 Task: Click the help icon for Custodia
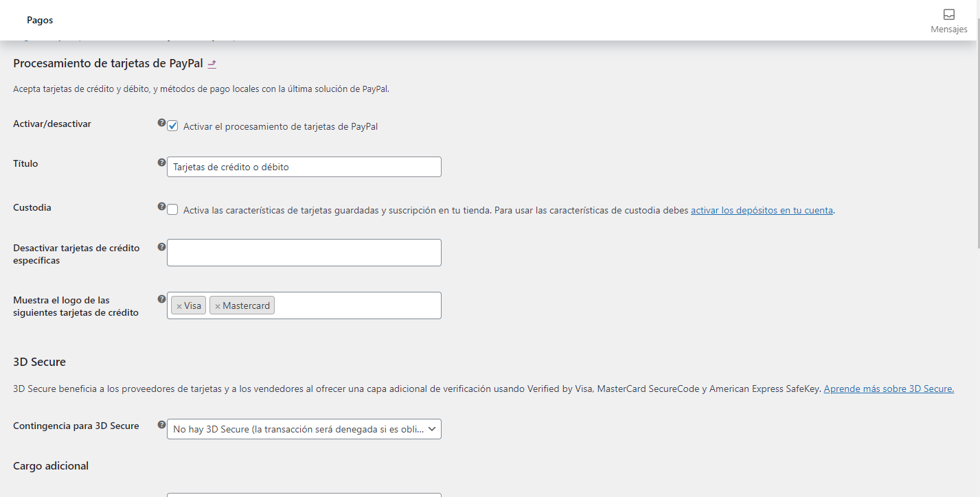161,206
